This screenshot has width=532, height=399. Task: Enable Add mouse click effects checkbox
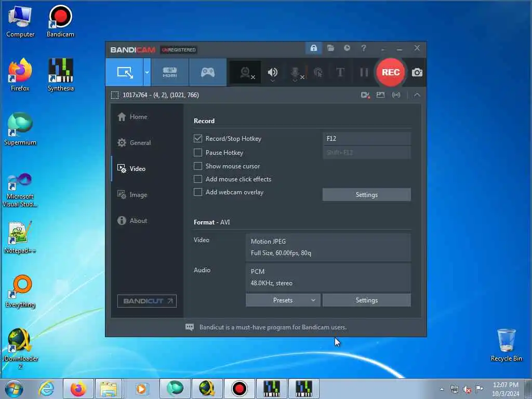pyautogui.click(x=198, y=179)
